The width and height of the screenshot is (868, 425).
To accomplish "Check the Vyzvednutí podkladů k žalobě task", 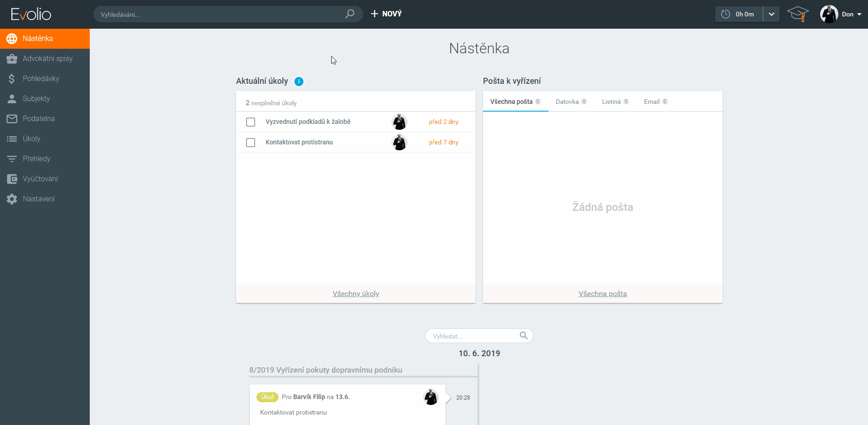I will point(251,122).
